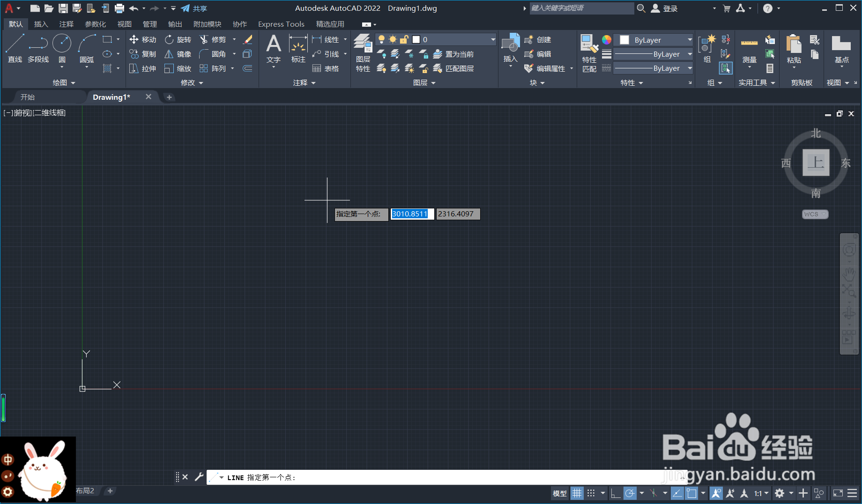Open the Start (开始) file tab
Image resolution: width=862 pixels, height=504 pixels.
pos(28,97)
